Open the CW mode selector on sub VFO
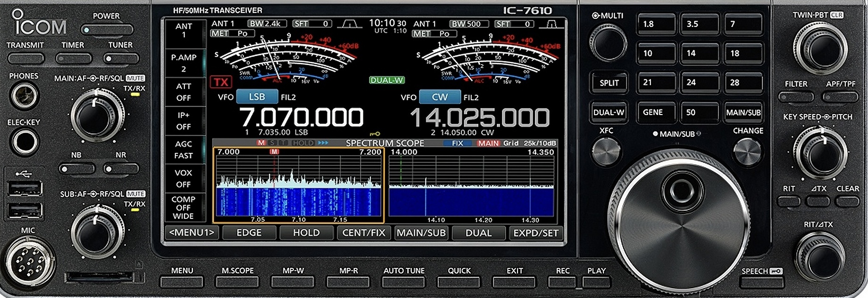The image size is (868, 298). 439,97
